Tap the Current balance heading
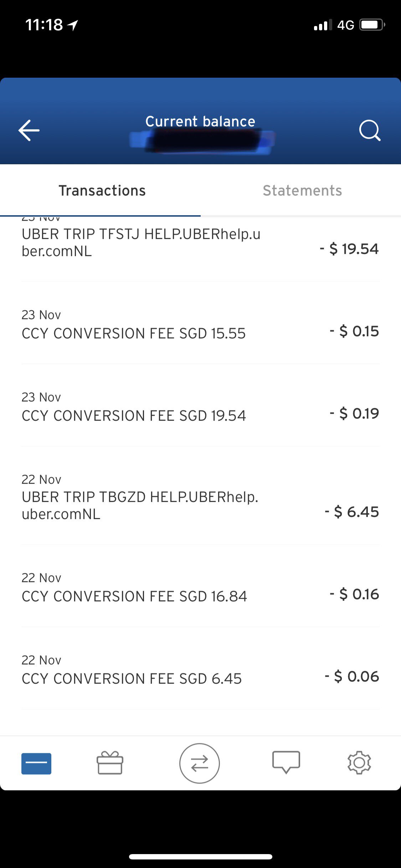Image resolution: width=401 pixels, height=868 pixels. (200, 122)
